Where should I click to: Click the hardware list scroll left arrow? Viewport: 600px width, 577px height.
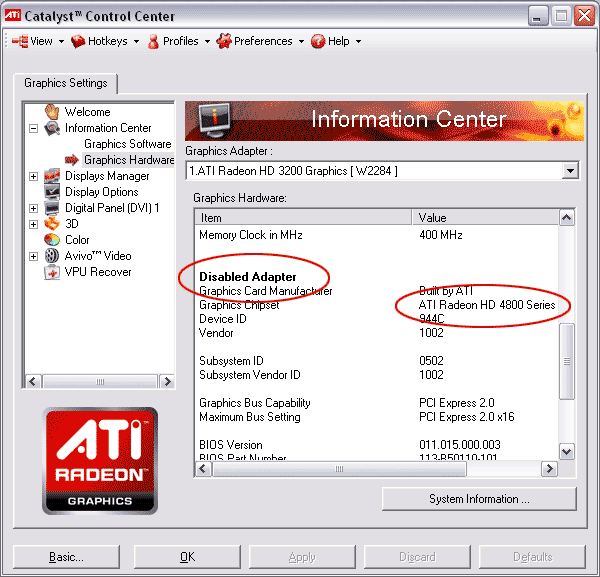pos(203,469)
